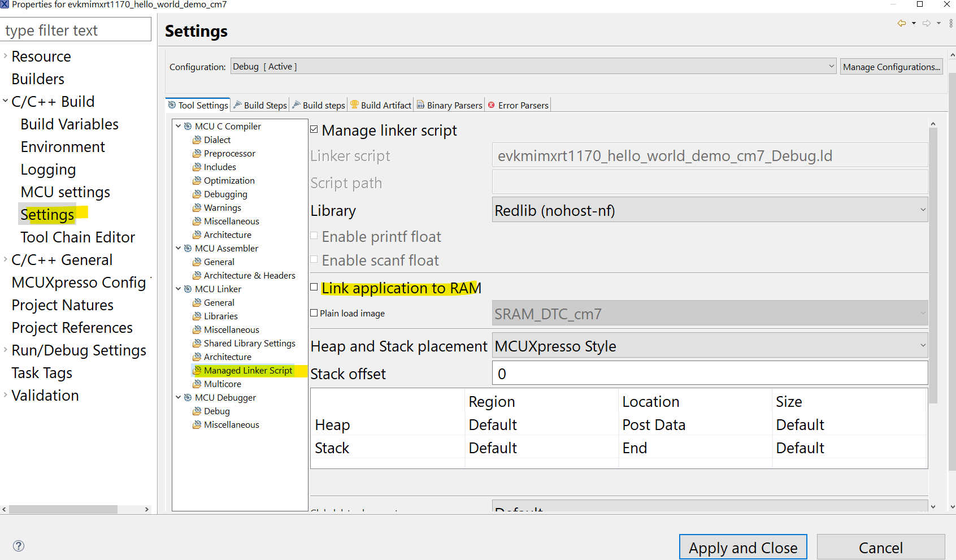Select the Includes settings under MCU C Compiler

coord(219,167)
